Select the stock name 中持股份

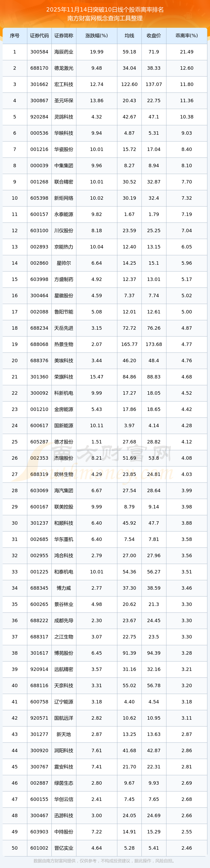(64, 832)
